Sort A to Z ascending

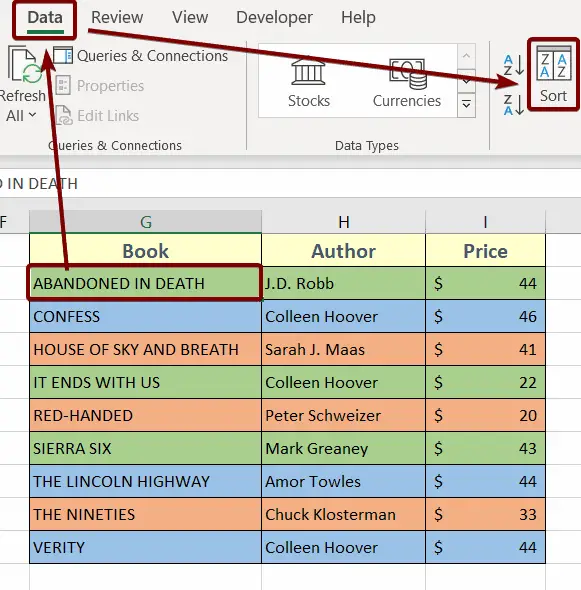[514, 65]
